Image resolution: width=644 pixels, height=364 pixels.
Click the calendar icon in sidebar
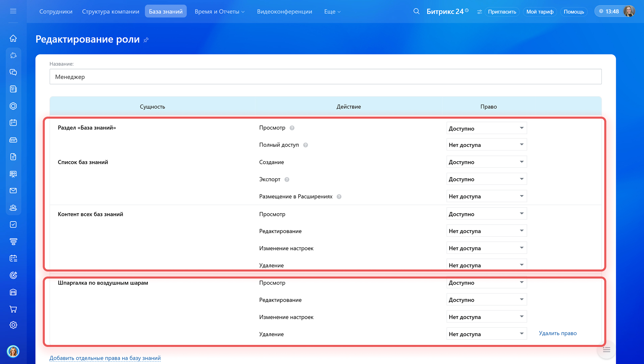coord(13,123)
